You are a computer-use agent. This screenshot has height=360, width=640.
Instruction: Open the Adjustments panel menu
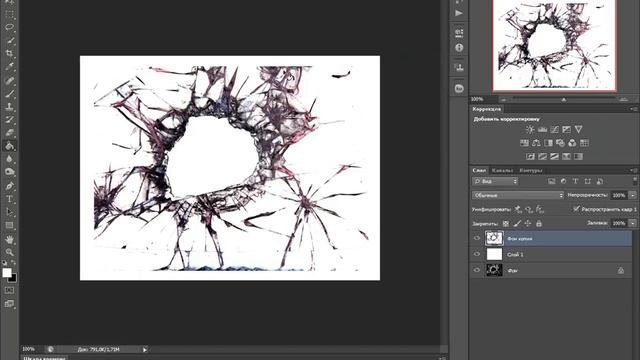click(x=634, y=109)
